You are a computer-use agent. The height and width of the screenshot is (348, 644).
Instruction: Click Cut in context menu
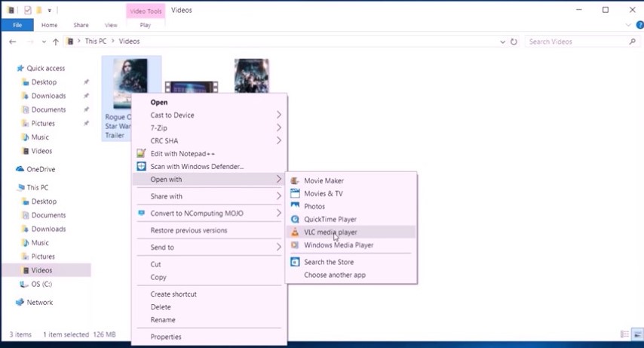click(209, 264)
